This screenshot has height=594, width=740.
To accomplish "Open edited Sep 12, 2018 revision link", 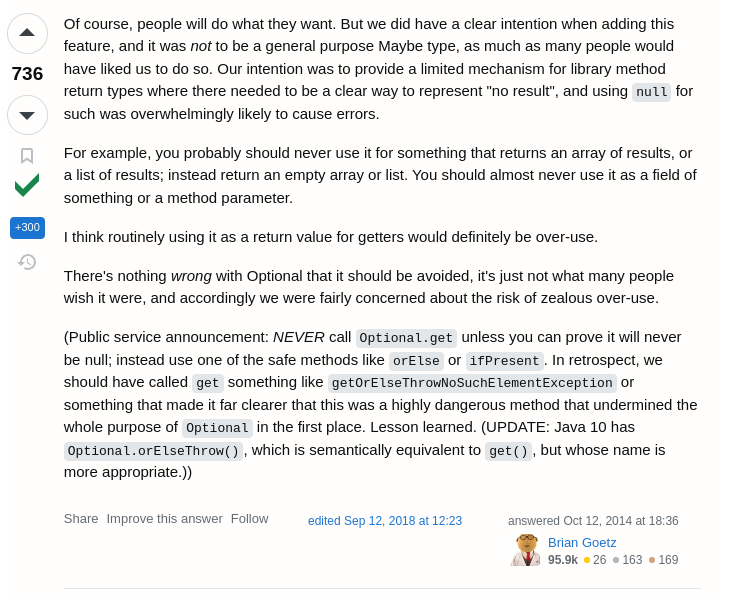I will (x=385, y=521).
